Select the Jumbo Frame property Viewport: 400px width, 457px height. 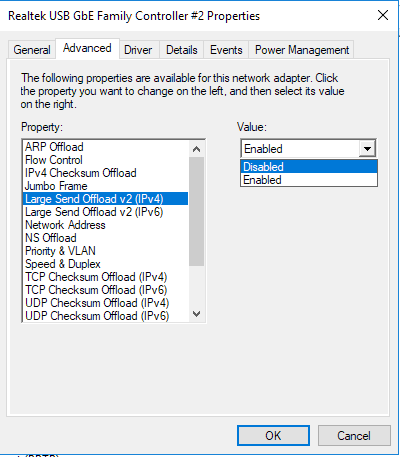(56, 186)
